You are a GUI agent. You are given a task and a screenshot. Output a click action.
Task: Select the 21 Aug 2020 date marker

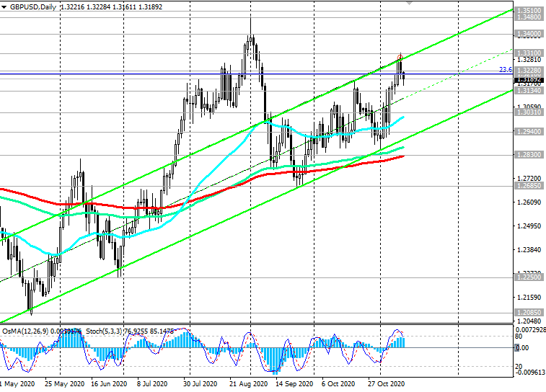(248, 384)
